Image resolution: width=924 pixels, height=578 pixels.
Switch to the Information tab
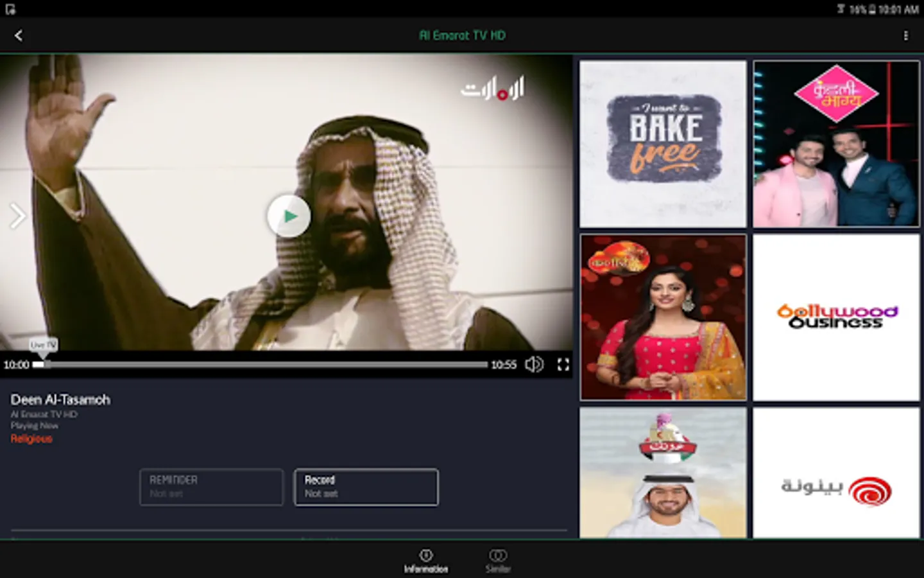coord(426,560)
